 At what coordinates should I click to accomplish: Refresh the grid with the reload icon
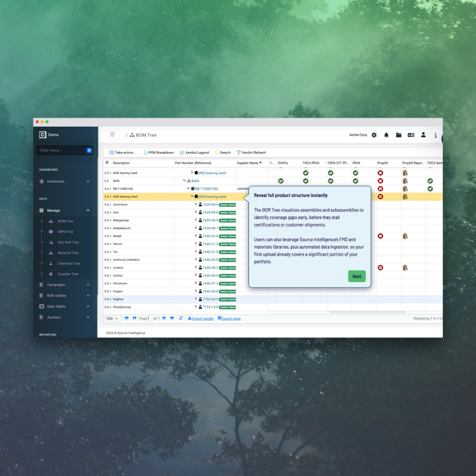click(181, 318)
